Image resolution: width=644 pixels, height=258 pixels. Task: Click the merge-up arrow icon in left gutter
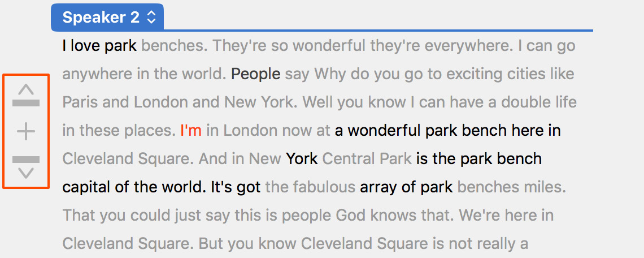(26, 96)
